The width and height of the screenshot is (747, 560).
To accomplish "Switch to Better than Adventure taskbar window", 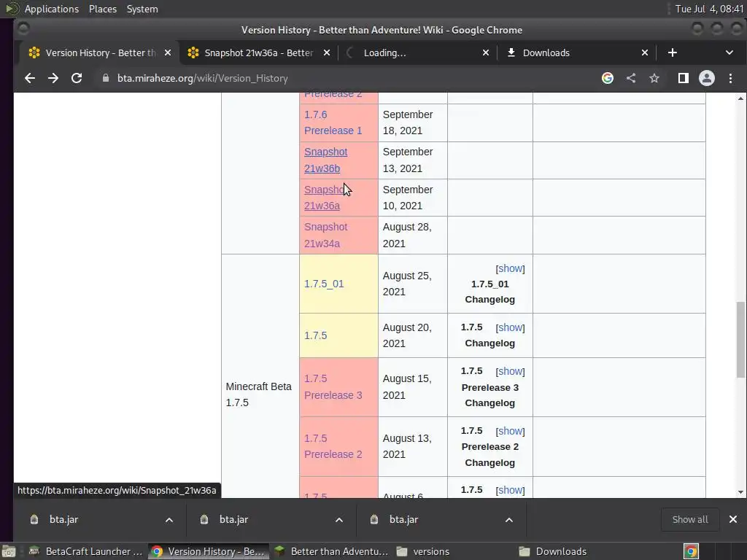I will [331, 551].
